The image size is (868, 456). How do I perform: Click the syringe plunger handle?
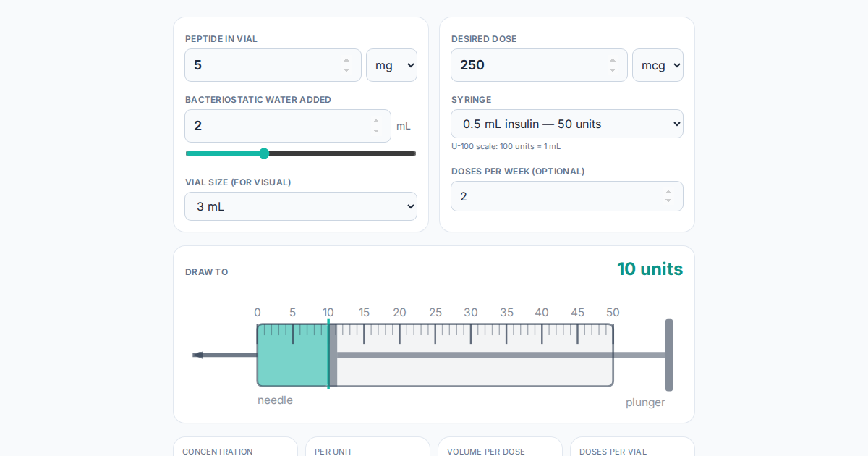pyautogui.click(x=669, y=355)
